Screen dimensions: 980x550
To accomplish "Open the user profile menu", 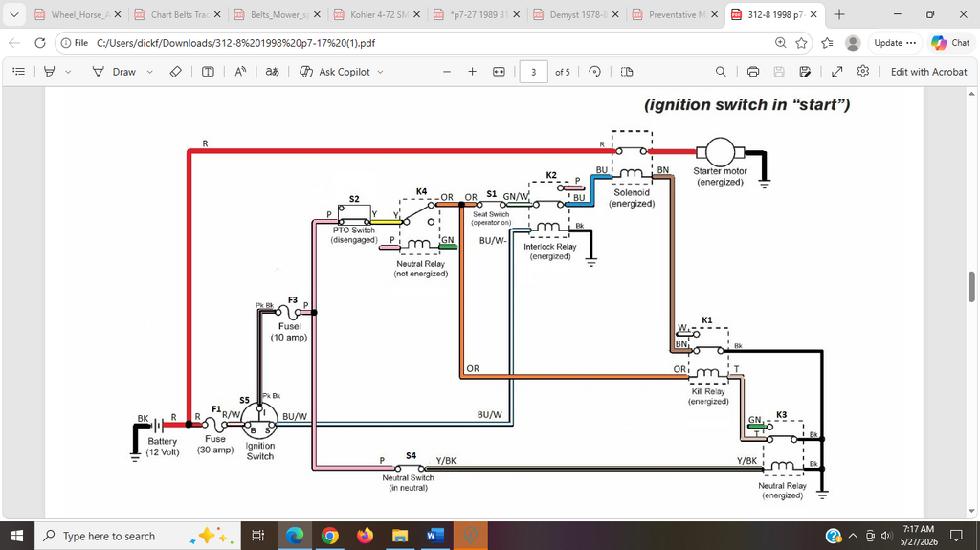I will (853, 43).
